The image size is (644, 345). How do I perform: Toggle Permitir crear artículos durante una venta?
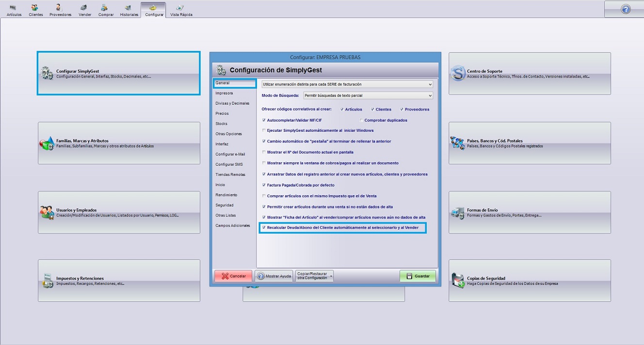coord(264,207)
